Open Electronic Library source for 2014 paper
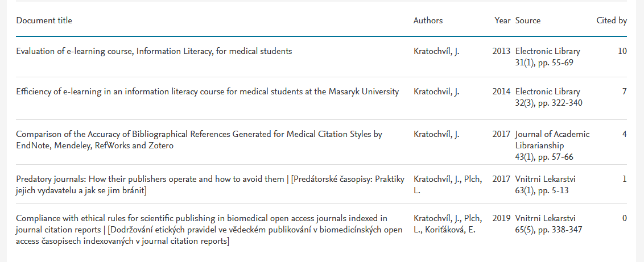This screenshot has height=262, width=644. pyautogui.click(x=547, y=92)
